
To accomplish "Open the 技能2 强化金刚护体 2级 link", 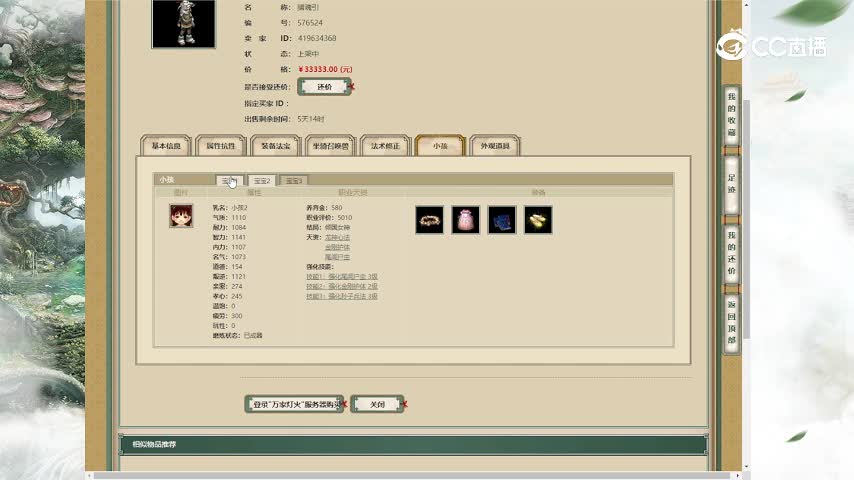I will 342,287.
